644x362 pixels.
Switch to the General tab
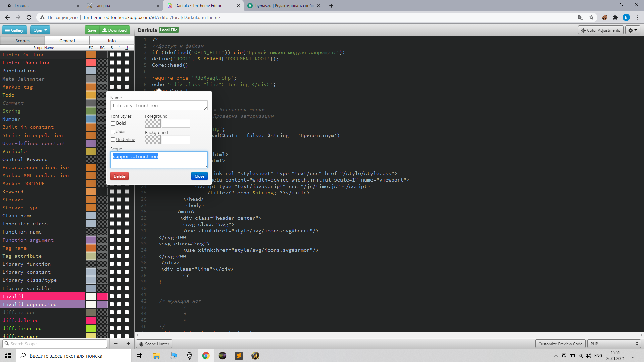pos(67,41)
